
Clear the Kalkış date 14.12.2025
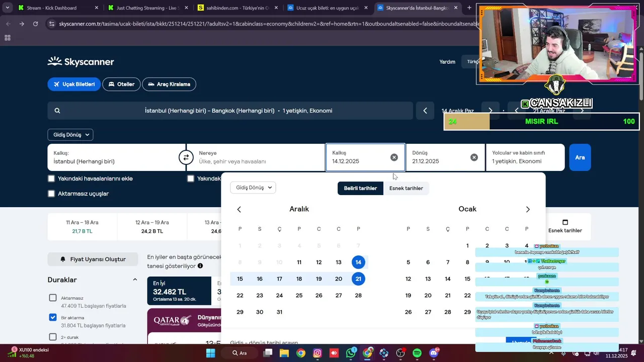pos(394,157)
